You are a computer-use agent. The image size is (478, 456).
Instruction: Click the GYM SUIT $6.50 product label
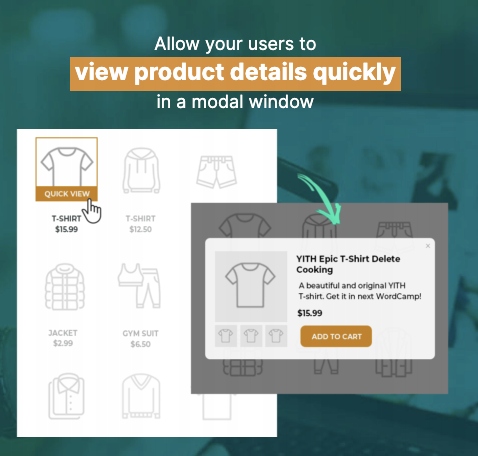(140, 338)
